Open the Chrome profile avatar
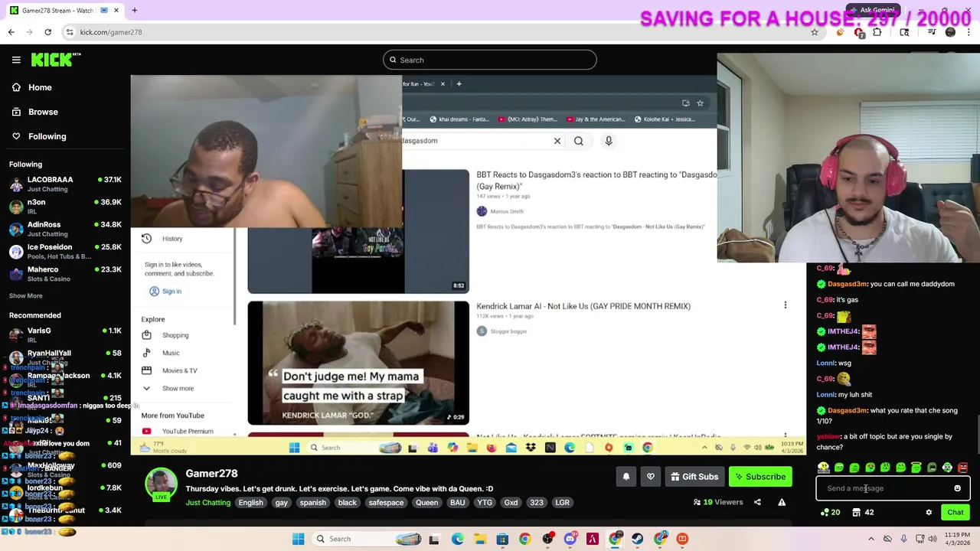This screenshot has height=551, width=980. [950, 32]
